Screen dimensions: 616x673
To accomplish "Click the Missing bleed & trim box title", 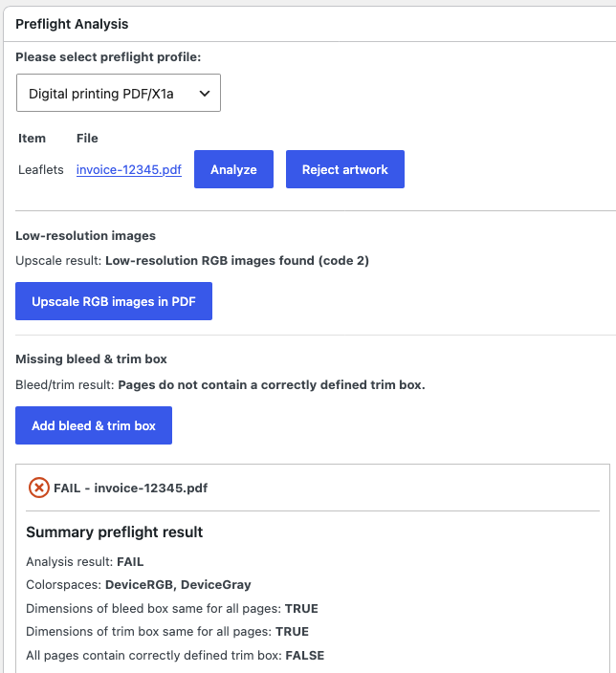I will coord(91,358).
